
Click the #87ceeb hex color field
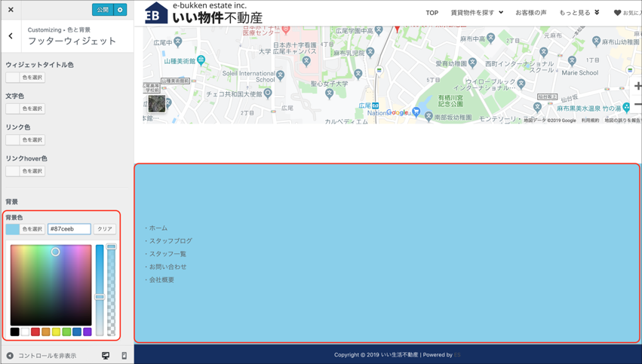click(69, 229)
